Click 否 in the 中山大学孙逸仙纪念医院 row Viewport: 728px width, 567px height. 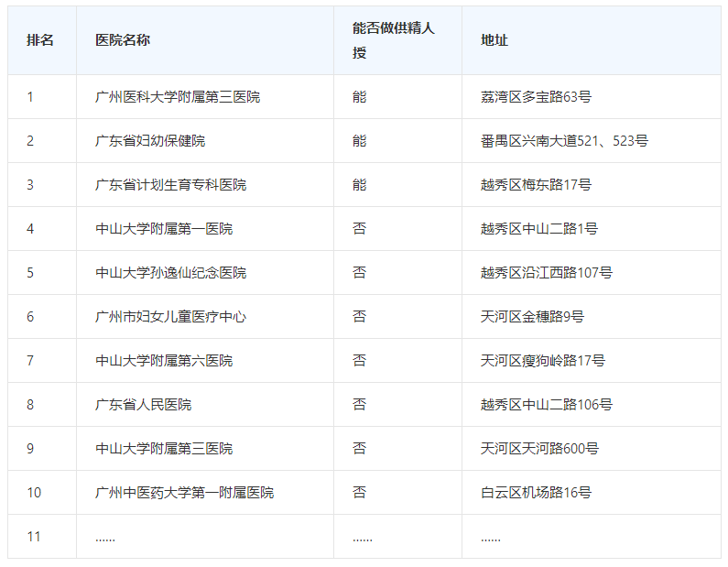[359, 273]
